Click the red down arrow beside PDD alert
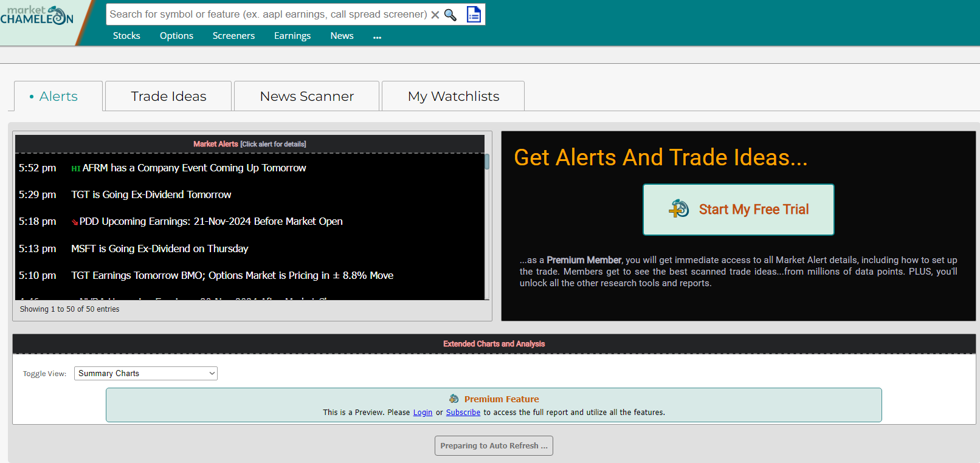Screen dimensions: 980x463 75,222
